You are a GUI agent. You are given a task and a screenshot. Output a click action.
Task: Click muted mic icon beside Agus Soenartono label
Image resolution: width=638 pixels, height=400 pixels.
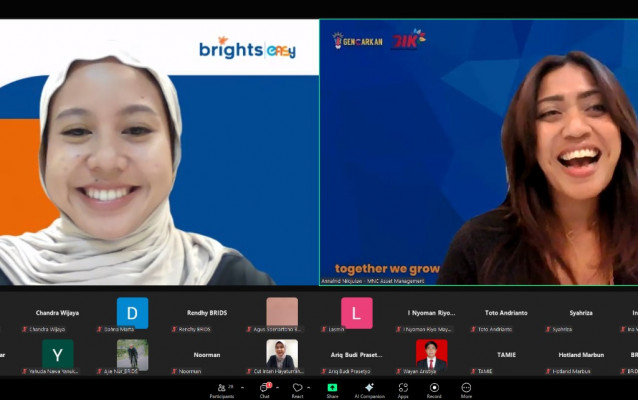pyautogui.click(x=249, y=329)
